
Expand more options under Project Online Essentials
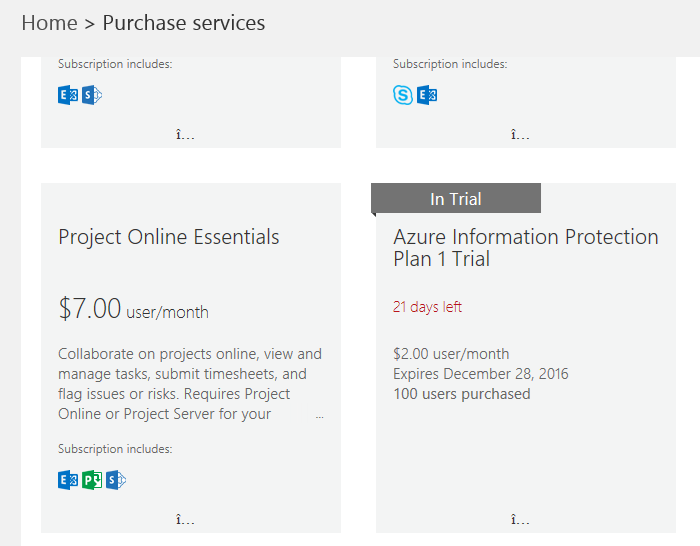185,520
